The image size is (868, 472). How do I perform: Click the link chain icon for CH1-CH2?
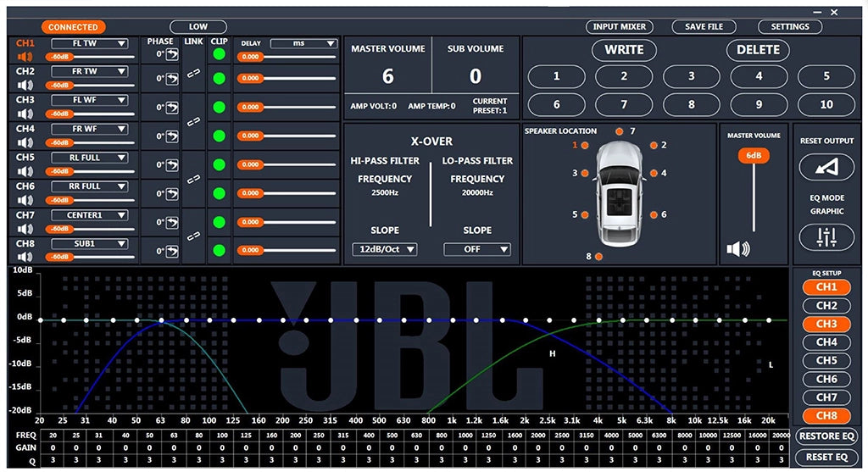pos(193,73)
